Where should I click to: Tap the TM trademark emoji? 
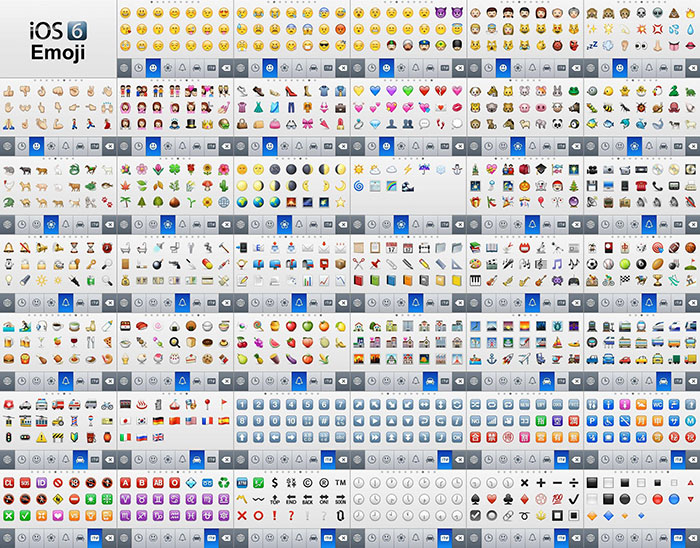[341, 483]
